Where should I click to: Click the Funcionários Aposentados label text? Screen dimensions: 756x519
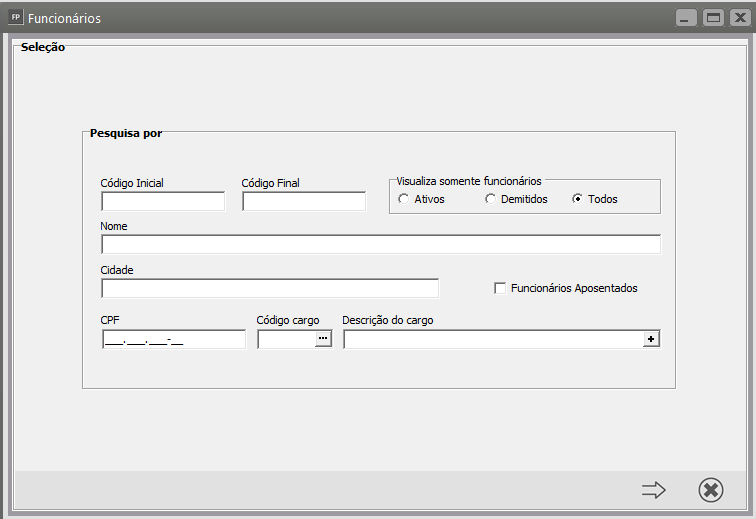click(574, 288)
